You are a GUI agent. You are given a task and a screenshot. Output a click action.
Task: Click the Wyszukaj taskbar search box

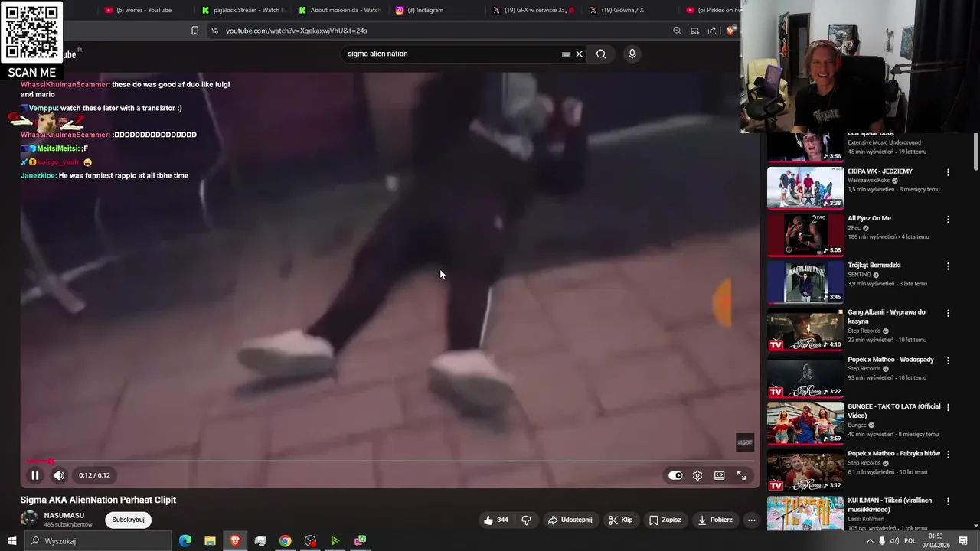[98, 541]
